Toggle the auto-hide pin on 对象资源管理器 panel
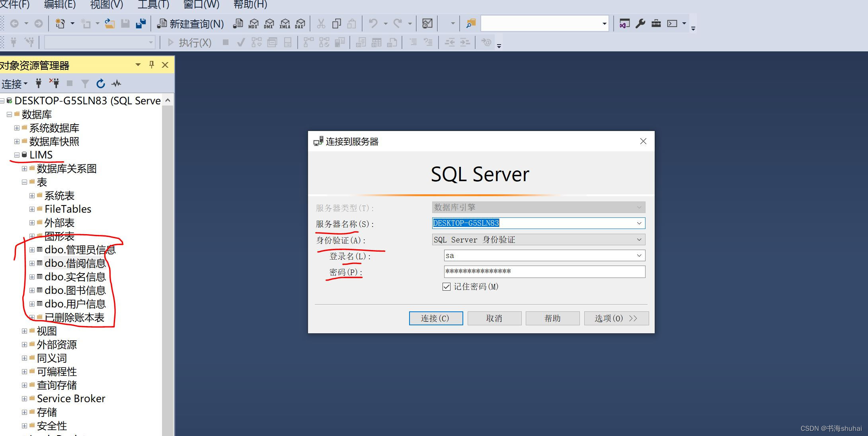The width and height of the screenshot is (868, 436). pos(151,65)
